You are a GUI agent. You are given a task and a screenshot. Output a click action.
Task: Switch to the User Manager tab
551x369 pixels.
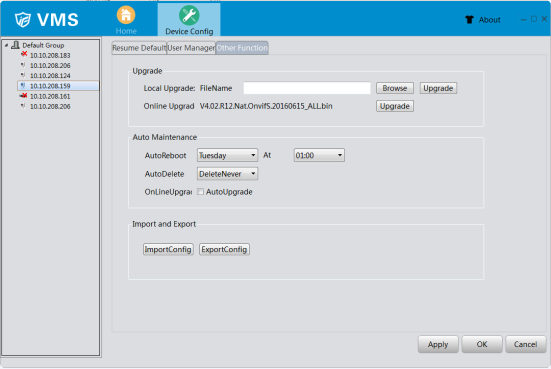(x=191, y=48)
